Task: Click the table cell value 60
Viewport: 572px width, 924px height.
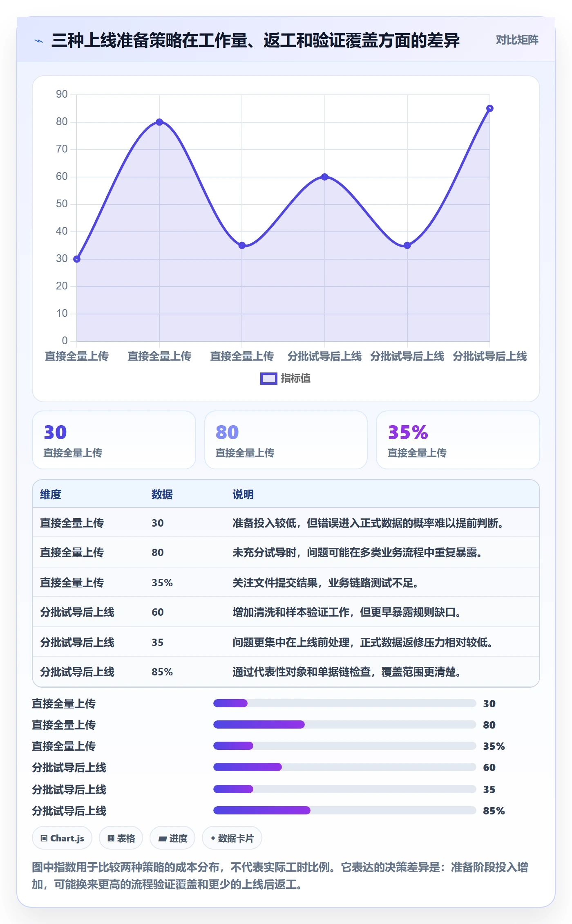Action: 158,612
